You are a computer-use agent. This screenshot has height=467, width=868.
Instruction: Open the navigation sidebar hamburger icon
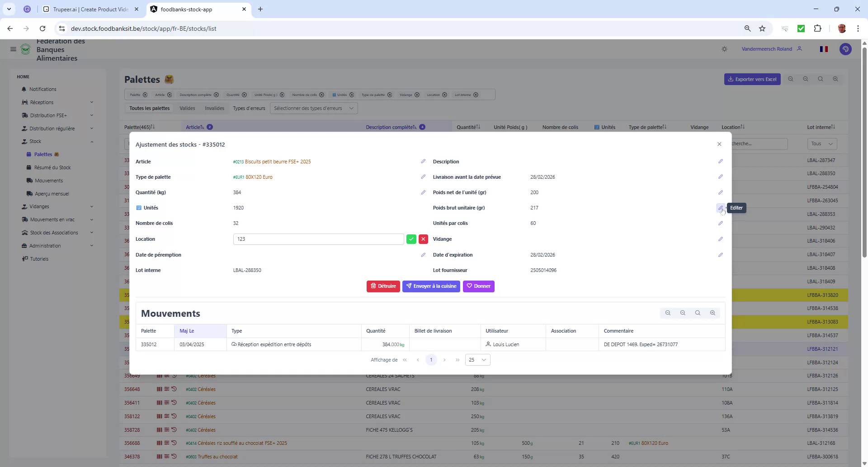(13, 49)
